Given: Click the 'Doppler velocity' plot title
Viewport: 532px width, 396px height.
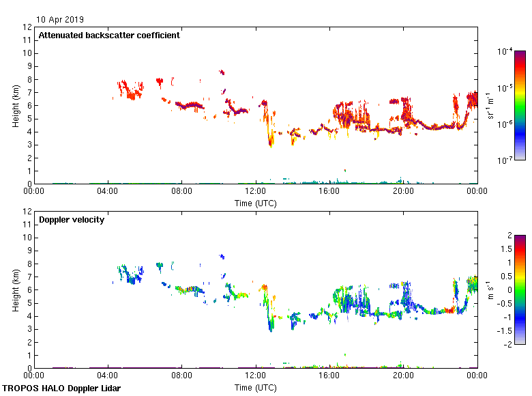Looking at the screenshot, I should tap(72, 220).
